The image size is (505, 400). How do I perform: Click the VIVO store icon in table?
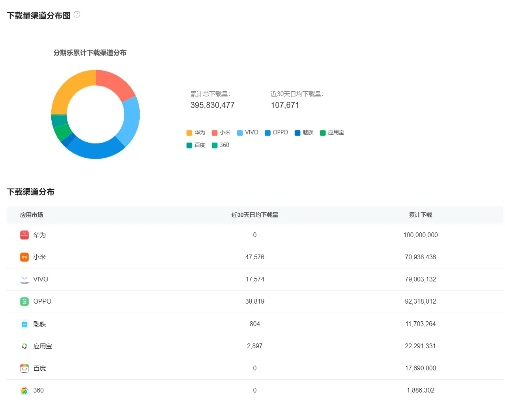(x=24, y=279)
